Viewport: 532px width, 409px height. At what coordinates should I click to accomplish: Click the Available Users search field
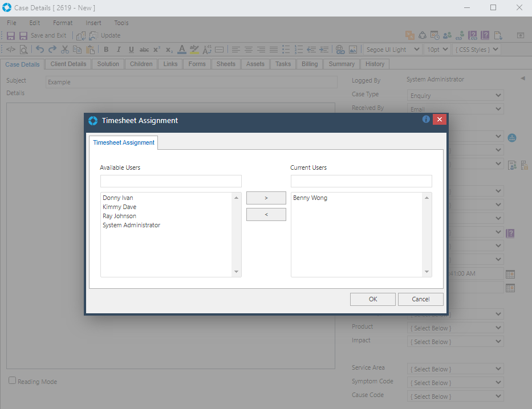click(x=171, y=181)
